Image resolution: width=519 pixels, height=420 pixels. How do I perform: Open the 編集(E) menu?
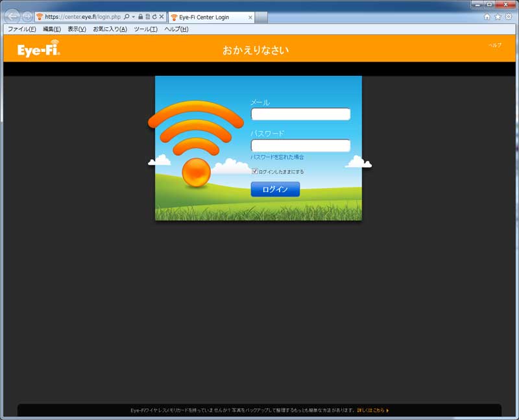(52, 29)
